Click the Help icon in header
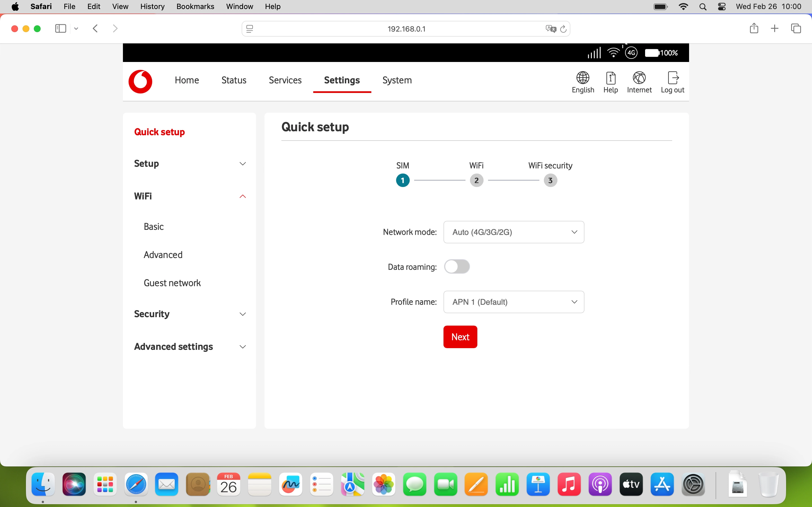The image size is (812, 507). pyautogui.click(x=610, y=78)
